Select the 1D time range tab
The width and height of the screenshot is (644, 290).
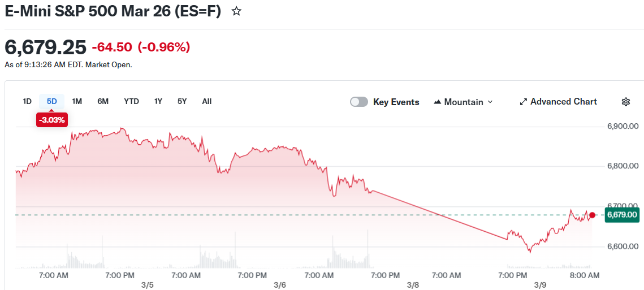tap(27, 101)
